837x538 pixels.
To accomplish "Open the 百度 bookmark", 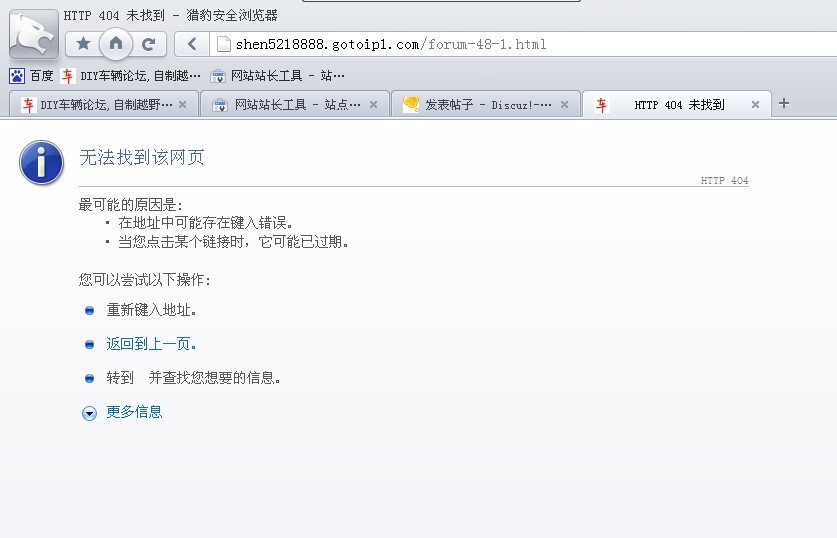I will point(31,76).
